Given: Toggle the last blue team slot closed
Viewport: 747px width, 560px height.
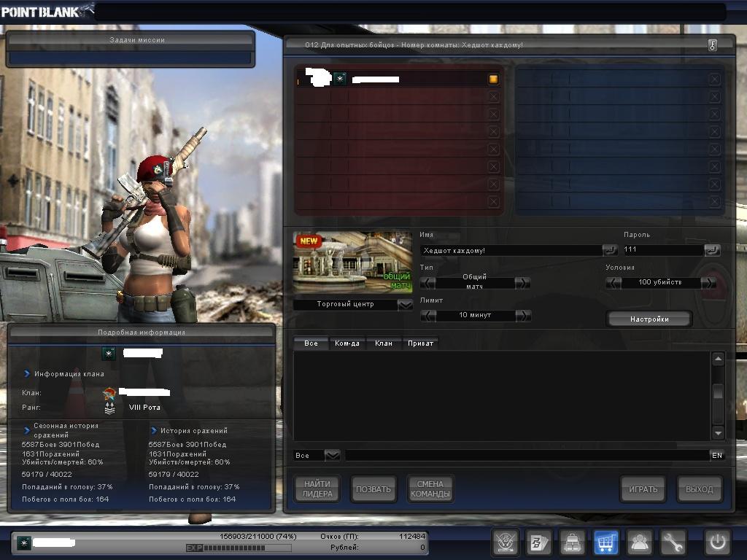Looking at the screenshot, I should pyautogui.click(x=714, y=202).
